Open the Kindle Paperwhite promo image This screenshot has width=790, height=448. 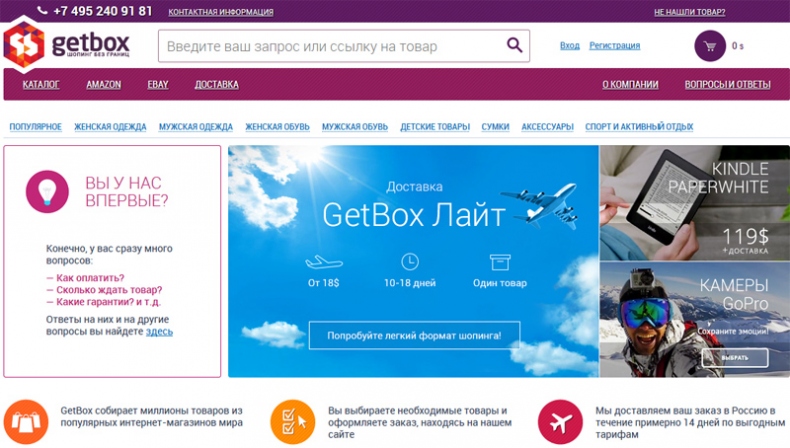695,203
